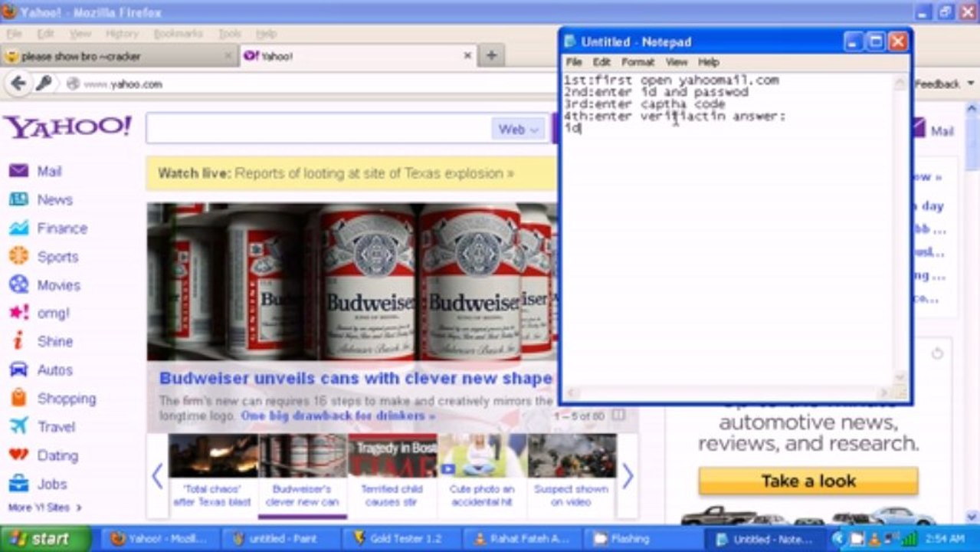The image size is (980, 552).
Task: Expand More Y! Sites list
Action: coord(44,508)
